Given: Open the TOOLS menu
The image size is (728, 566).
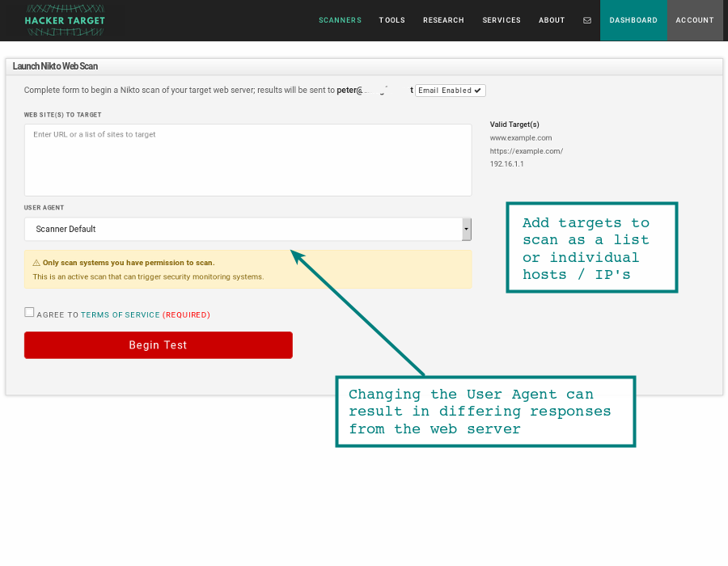Looking at the screenshot, I should click(x=392, y=20).
